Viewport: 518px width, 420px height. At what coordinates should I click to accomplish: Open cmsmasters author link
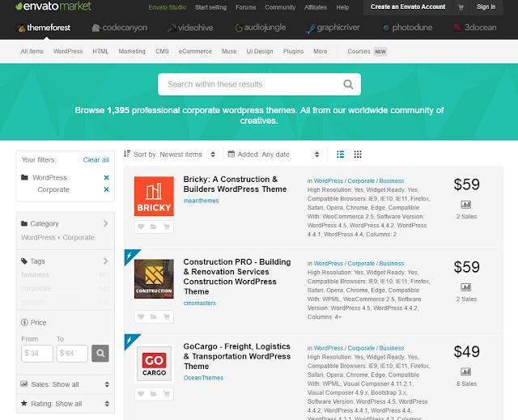pos(200,303)
